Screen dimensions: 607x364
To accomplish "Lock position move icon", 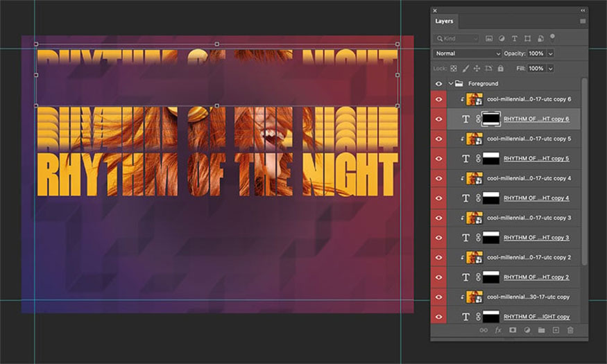I will pos(477,69).
